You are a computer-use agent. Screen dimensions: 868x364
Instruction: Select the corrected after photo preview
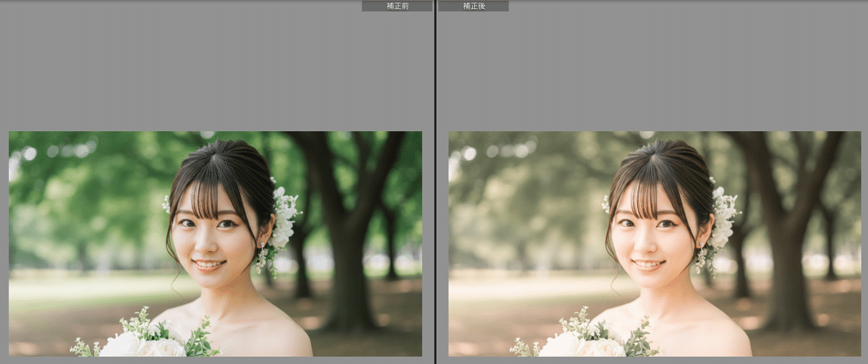coord(655,243)
